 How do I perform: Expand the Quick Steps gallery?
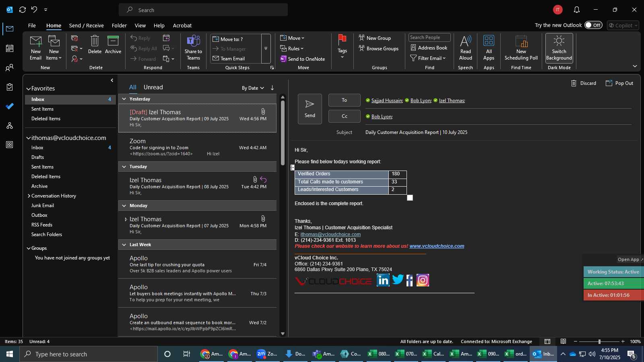point(266,49)
